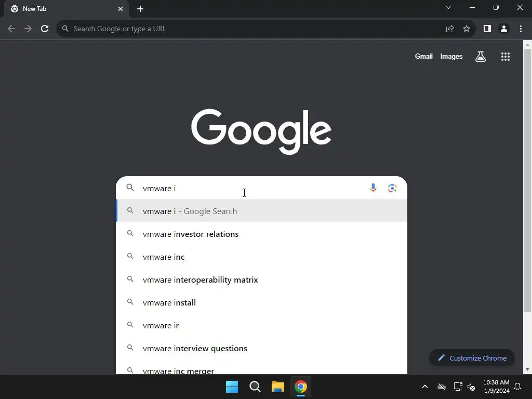Open the Chrome three-dot menu
Image resolution: width=532 pixels, height=399 pixels.
pyautogui.click(x=521, y=29)
